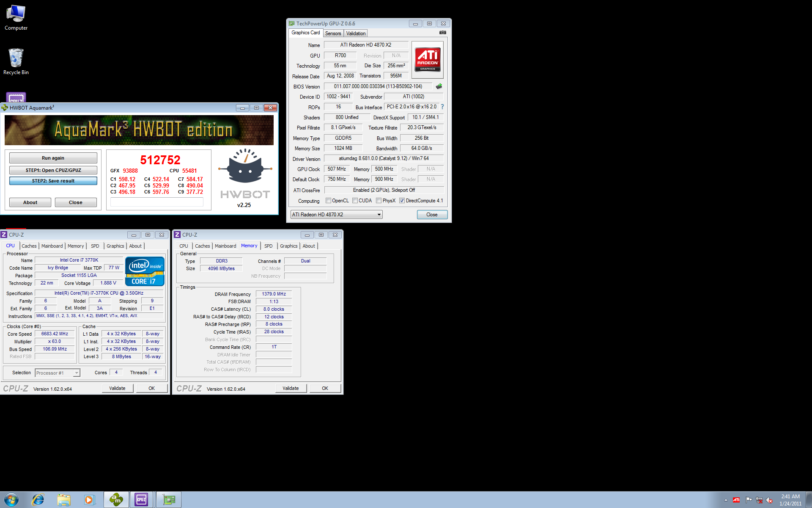Click OK in left CPU-Z window
Viewport: 812px width, 508px height.
pos(151,388)
